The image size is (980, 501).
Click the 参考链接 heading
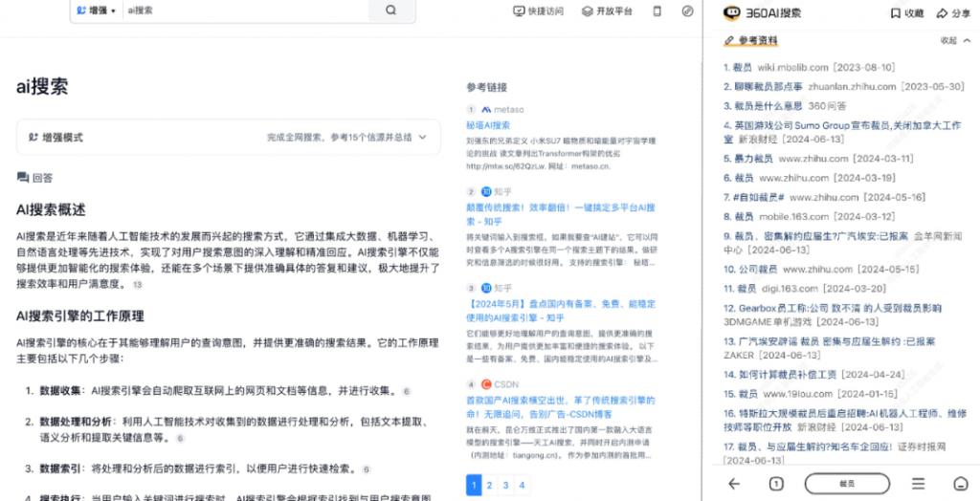(x=487, y=87)
